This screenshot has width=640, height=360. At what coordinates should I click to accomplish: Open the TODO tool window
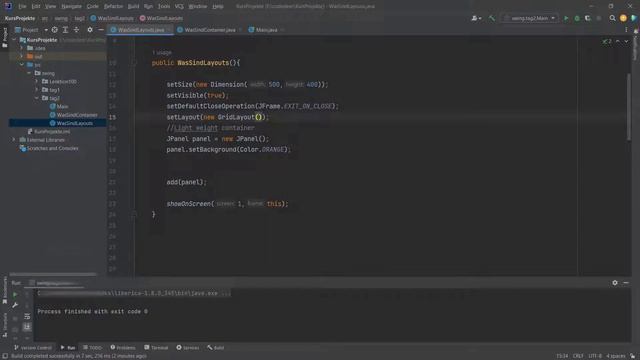92,348
